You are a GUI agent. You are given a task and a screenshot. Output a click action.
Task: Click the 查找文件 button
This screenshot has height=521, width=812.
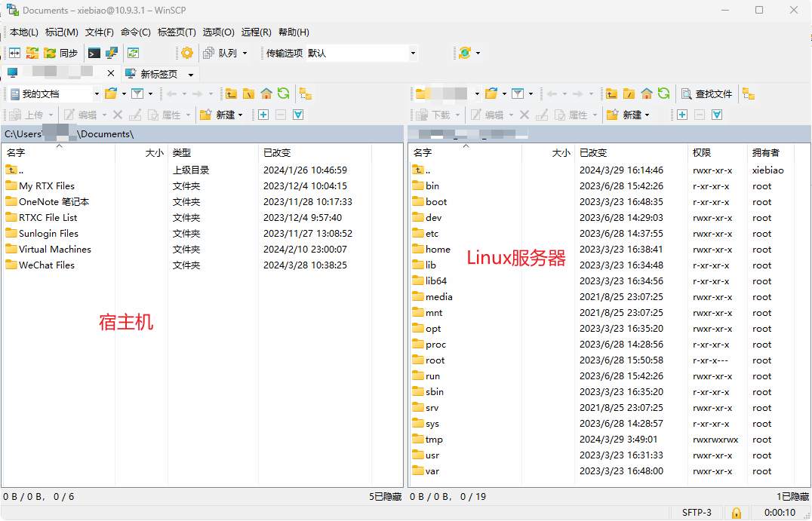706,93
